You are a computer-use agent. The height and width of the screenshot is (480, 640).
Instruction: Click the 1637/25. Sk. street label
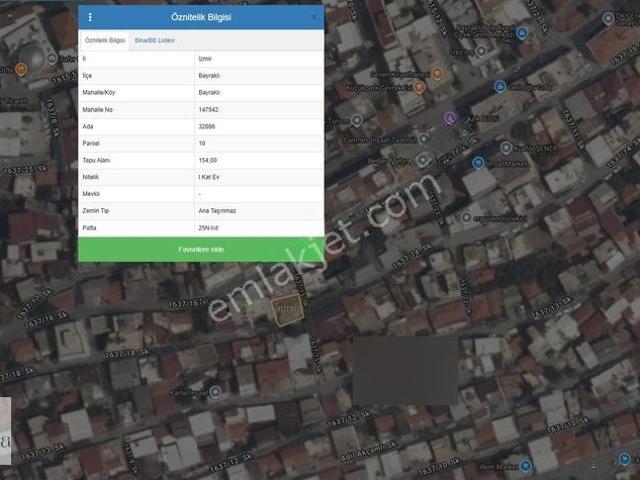tap(24, 170)
